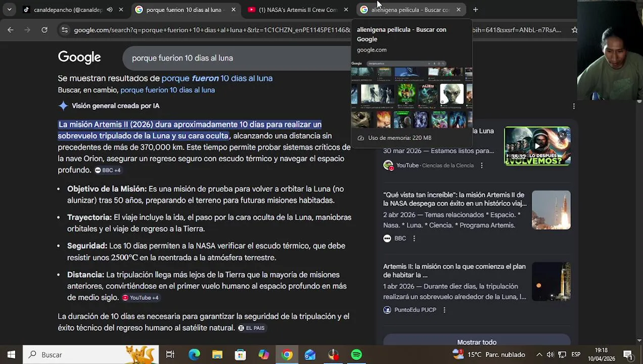Click the Mostrar todo button
Viewport: 643px width, 364px height.
pos(477,342)
